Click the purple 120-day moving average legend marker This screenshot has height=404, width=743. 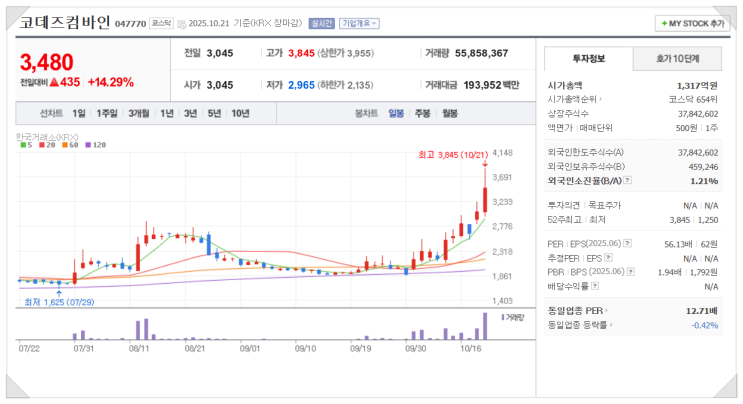tap(88, 145)
